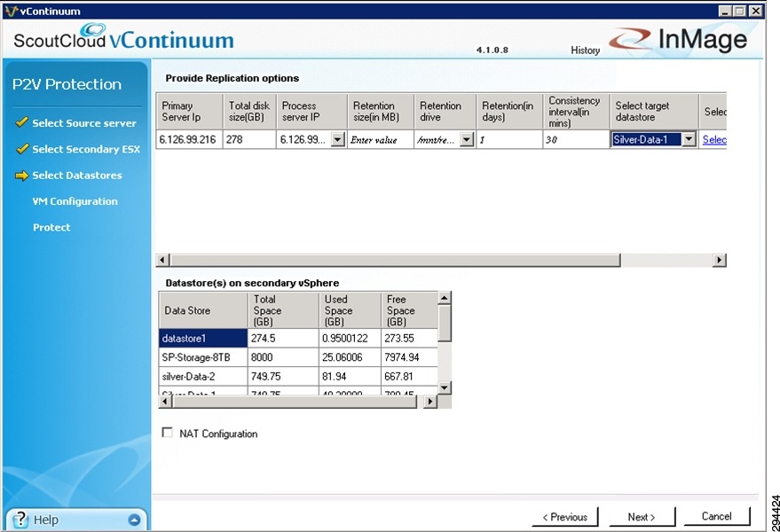Click the 81.94 used space cell

[x=351, y=376]
